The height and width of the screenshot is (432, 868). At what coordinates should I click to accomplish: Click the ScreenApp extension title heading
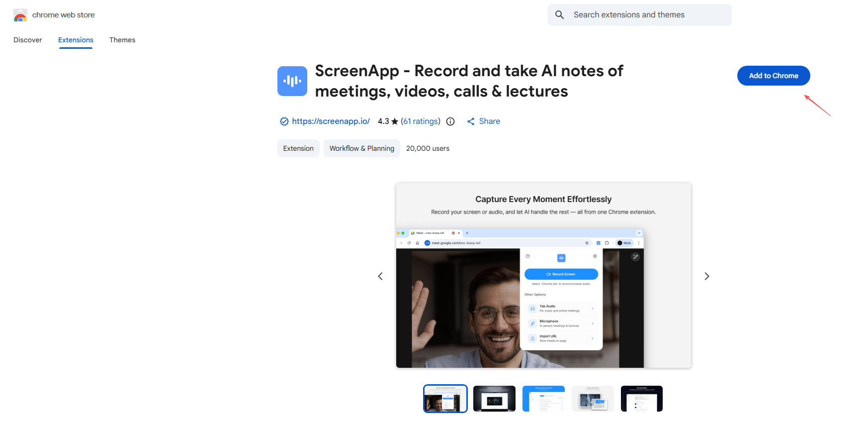469,81
